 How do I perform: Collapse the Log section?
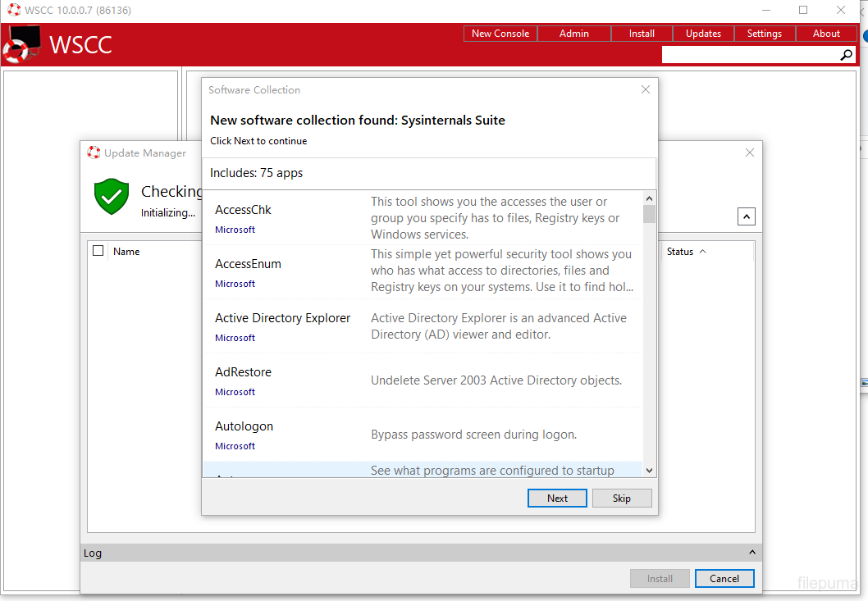(752, 553)
